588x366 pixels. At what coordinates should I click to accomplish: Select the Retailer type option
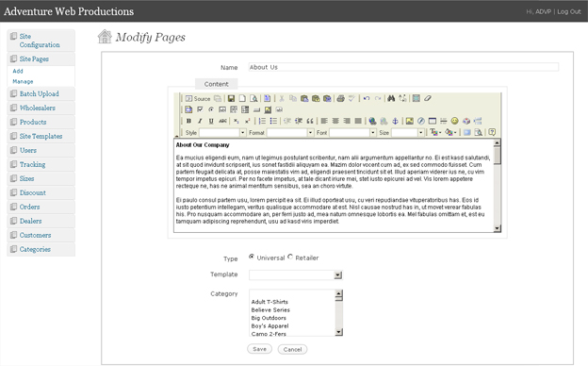[290, 257]
